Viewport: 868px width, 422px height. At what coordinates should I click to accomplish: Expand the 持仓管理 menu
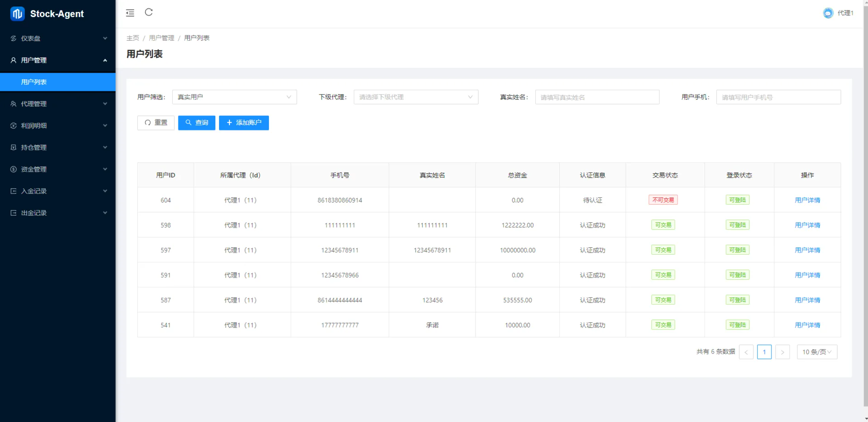tap(58, 147)
